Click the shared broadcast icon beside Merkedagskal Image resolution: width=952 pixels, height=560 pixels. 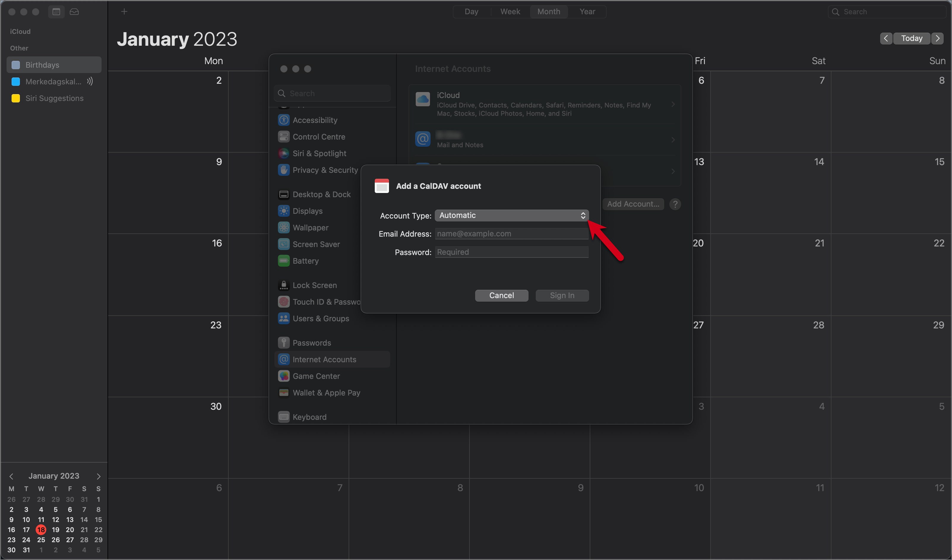pyautogui.click(x=90, y=81)
